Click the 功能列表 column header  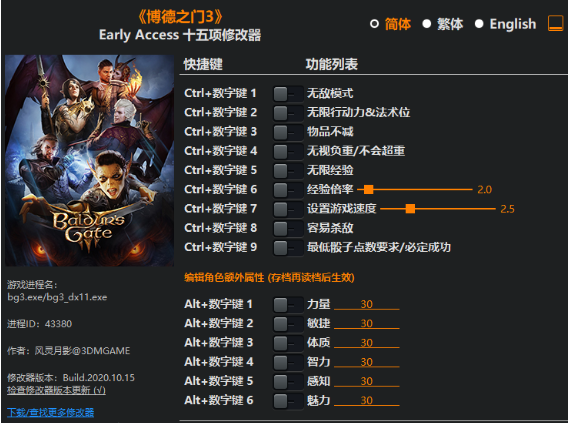[x=331, y=64]
